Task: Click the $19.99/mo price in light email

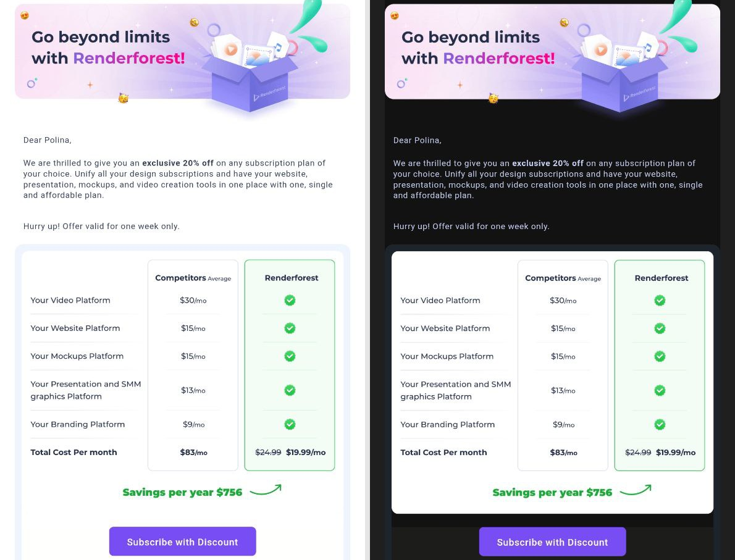Action: [x=306, y=452]
